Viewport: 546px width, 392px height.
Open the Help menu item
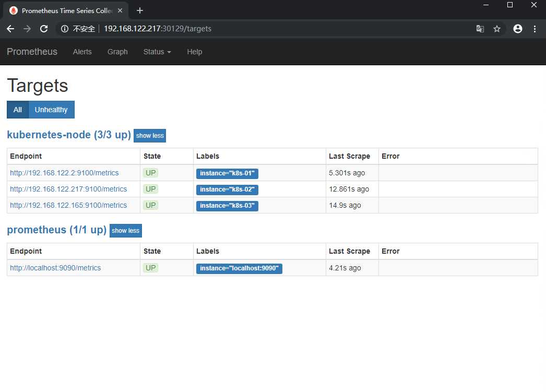click(x=194, y=52)
